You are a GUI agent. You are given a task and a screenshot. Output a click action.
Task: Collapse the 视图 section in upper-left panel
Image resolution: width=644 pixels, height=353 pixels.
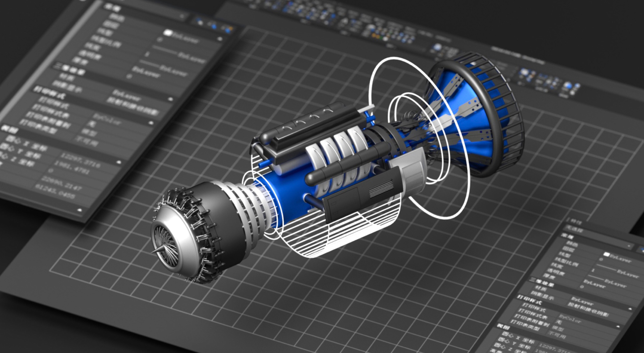(118, 162)
